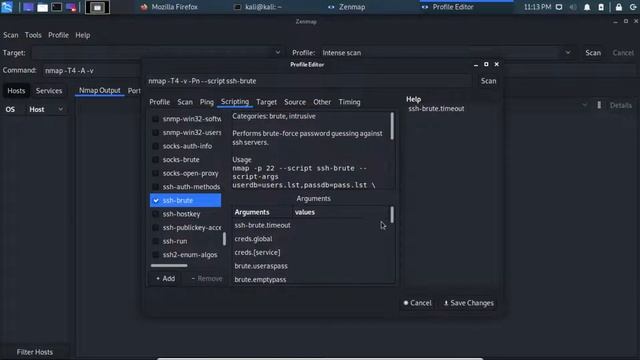Open the Scripting tab in the Profile Editor
This screenshot has height=360, width=640.
point(235,102)
